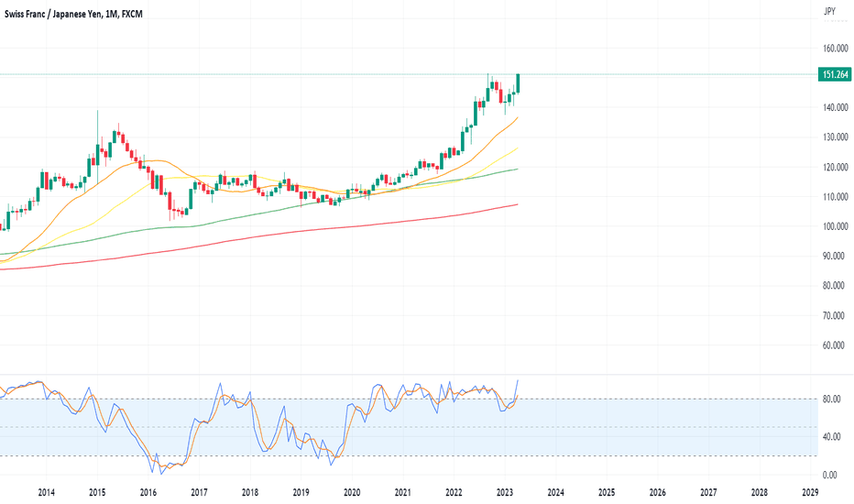Click the 140.000 price axis label
The height and width of the screenshot is (504, 854).
click(x=836, y=107)
